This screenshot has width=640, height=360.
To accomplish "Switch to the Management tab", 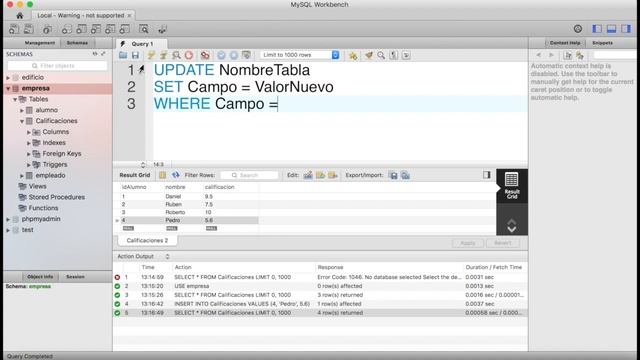I will [x=40, y=43].
